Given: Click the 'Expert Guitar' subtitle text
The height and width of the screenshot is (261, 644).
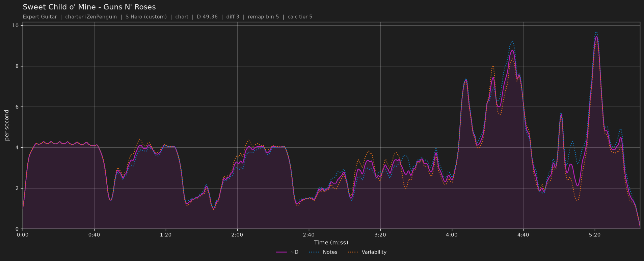Looking at the screenshot, I should point(40,17).
